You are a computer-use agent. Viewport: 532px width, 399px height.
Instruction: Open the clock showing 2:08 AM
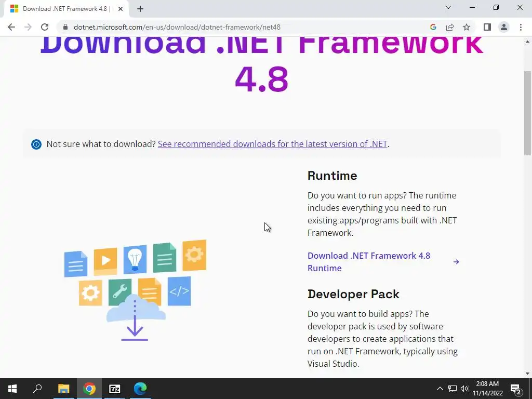487,389
